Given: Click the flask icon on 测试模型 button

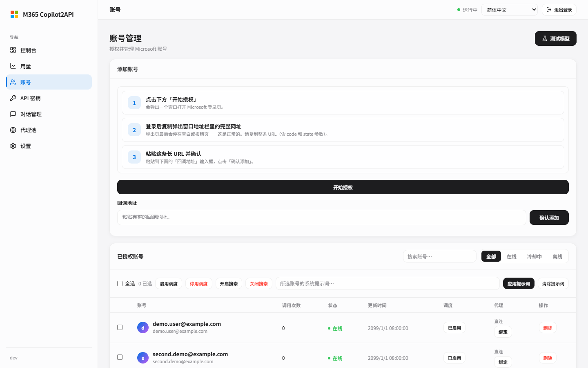Looking at the screenshot, I should (x=545, y=38).
